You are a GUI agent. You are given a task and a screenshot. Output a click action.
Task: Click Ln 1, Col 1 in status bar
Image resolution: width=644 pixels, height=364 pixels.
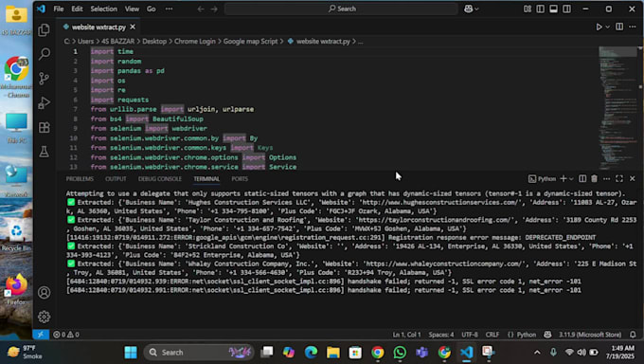(x=406, y=335)
